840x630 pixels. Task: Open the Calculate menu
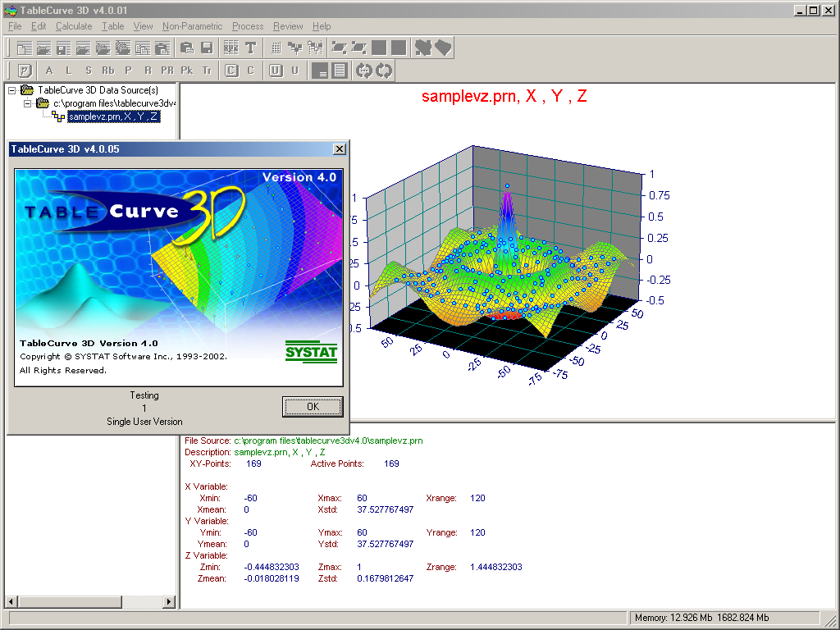coord(74,26)
